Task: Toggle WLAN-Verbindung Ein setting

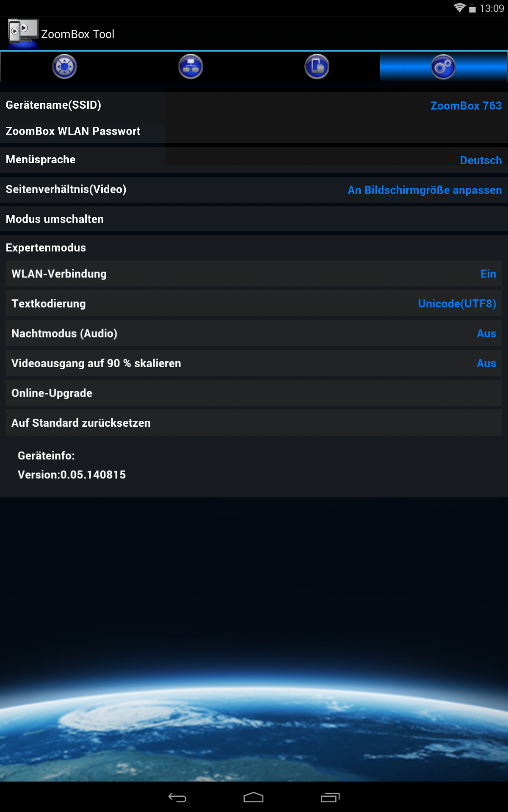Action: (x=254, y=274)
